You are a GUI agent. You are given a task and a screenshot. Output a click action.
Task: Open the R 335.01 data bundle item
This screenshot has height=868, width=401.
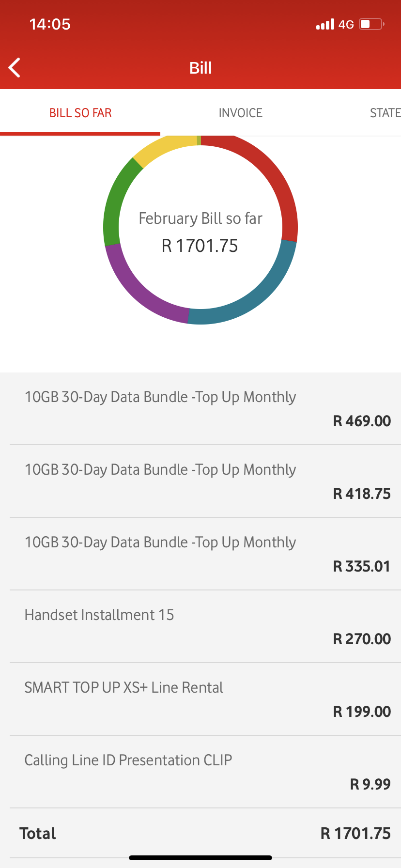click(x=200, y=554)
